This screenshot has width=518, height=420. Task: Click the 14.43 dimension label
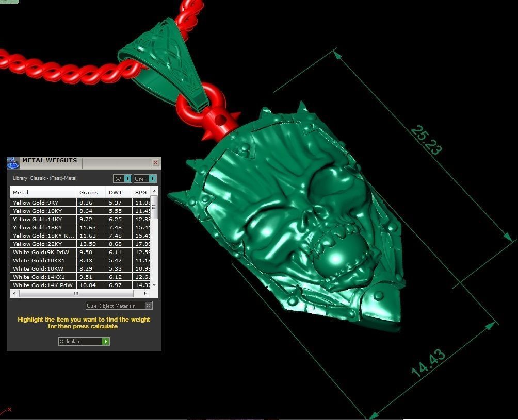(x=428, y=363)
